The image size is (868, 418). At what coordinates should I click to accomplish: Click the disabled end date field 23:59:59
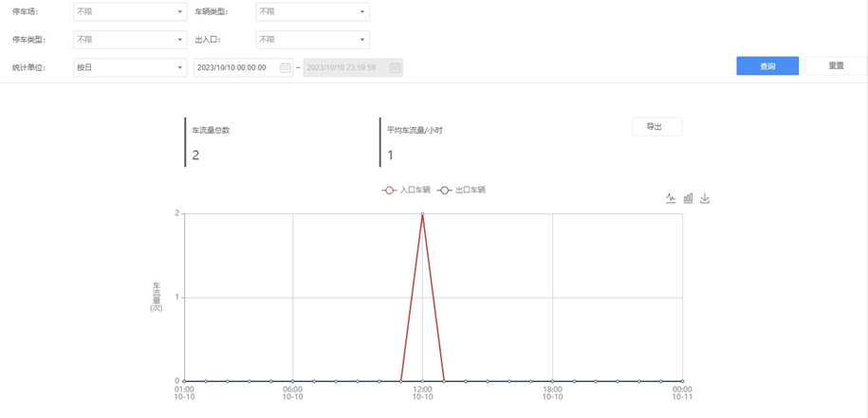pyautogui.click(x=353, y=67)
